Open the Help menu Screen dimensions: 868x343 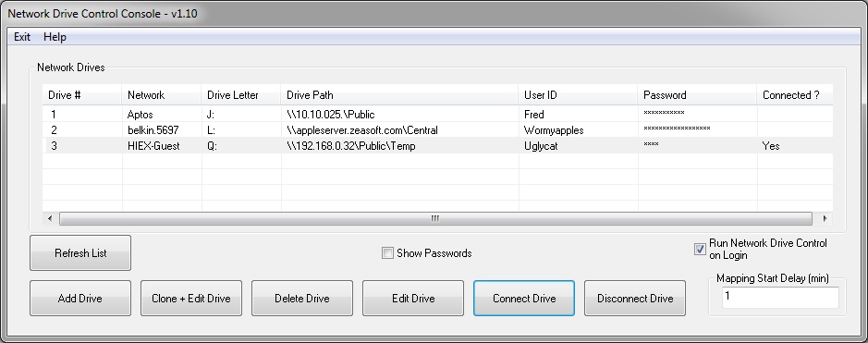[x=55, y=37]
